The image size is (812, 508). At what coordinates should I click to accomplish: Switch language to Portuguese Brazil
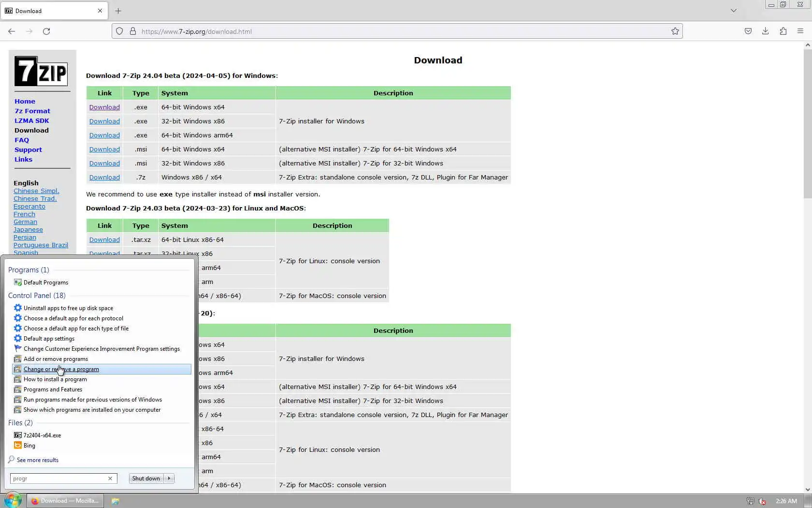point(41,245)
